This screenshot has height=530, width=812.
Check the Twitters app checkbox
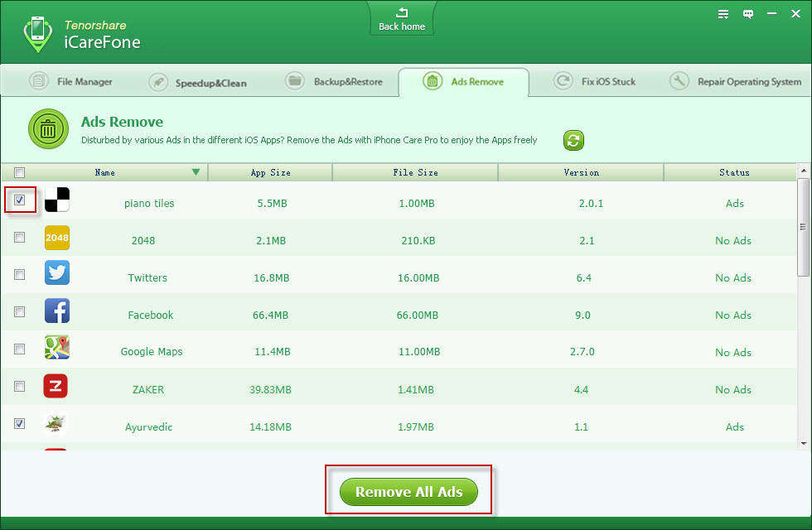(20, 274)
